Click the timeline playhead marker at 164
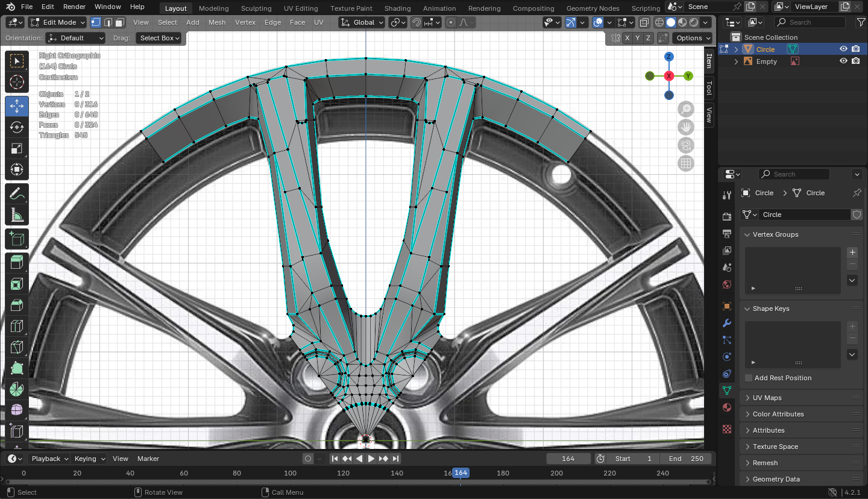Viewport: 868px width, 499px height. (x=461, y=473)
